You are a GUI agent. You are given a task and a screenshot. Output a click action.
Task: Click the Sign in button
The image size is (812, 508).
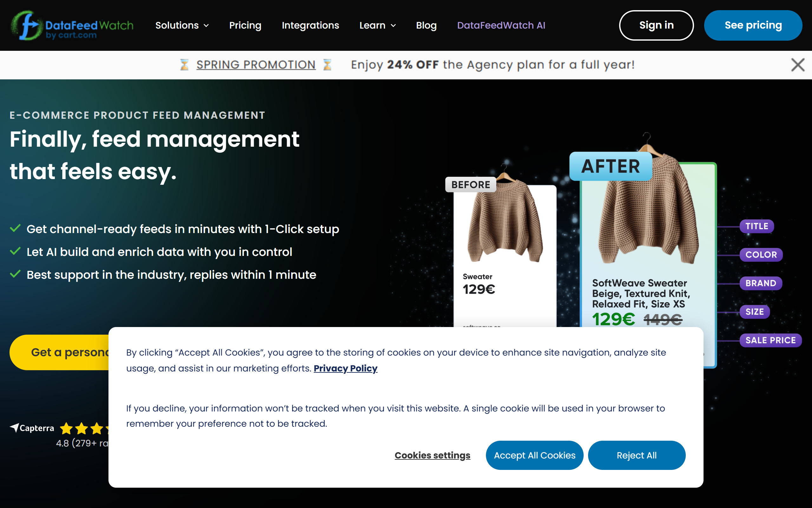coord(656,25)
